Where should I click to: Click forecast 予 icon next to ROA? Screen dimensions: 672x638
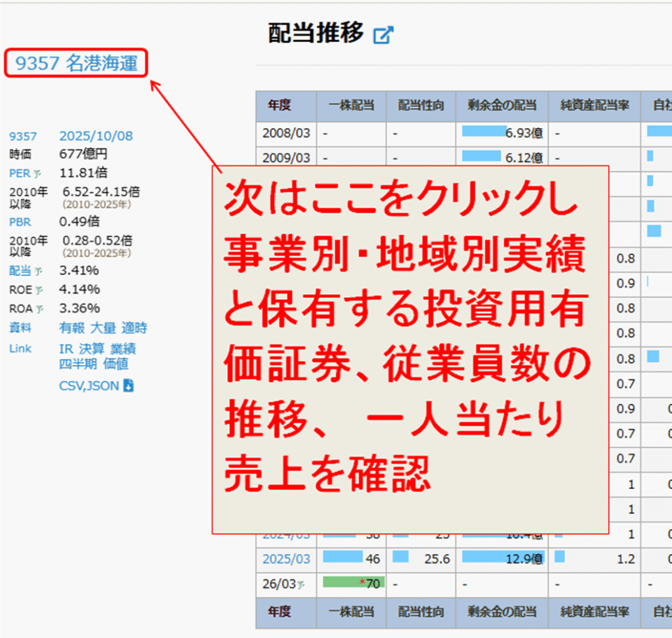coord(39,309)
